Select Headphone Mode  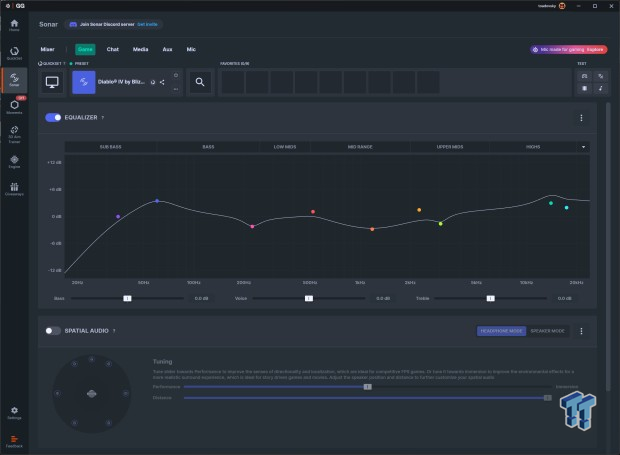point(501,331)
